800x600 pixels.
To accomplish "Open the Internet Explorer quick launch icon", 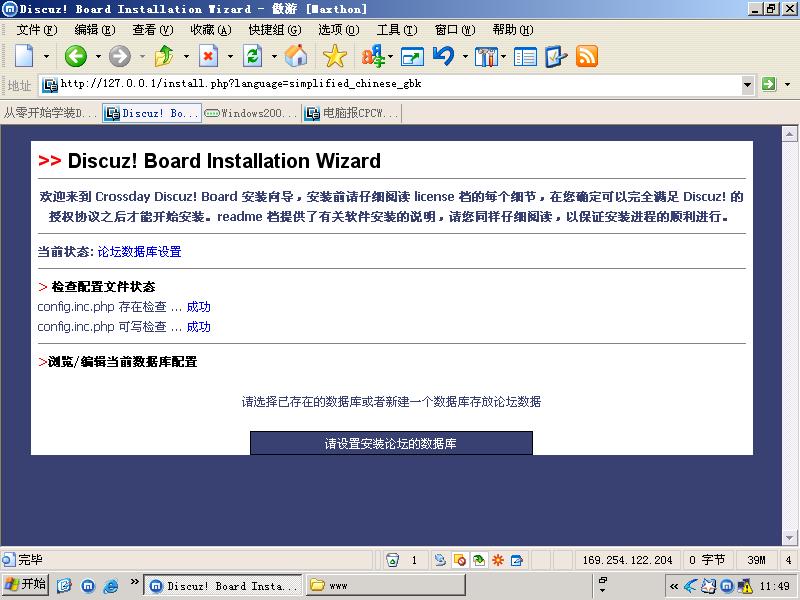I will [x=111, y=585].
